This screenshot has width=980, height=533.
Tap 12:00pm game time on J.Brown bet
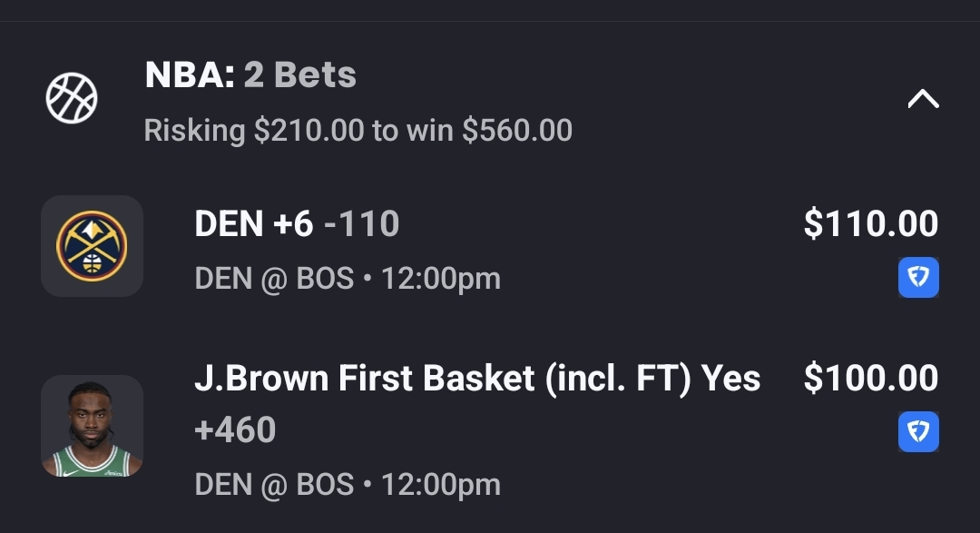[441, 485]
